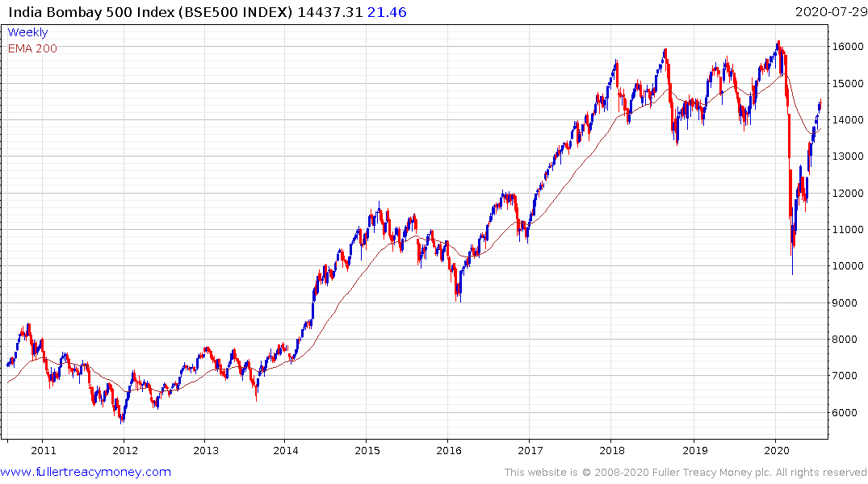Click the 2019 x-axis label

point(694,450)
